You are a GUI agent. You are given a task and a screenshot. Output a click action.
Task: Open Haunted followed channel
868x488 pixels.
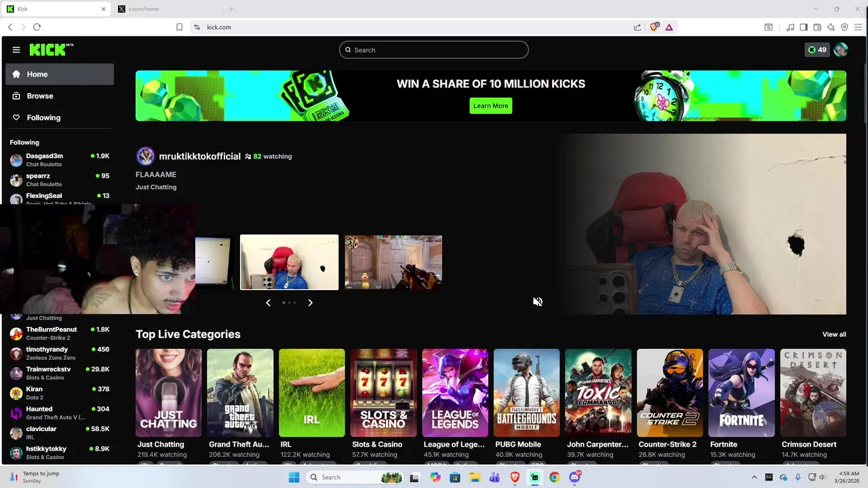pos(60,413)
